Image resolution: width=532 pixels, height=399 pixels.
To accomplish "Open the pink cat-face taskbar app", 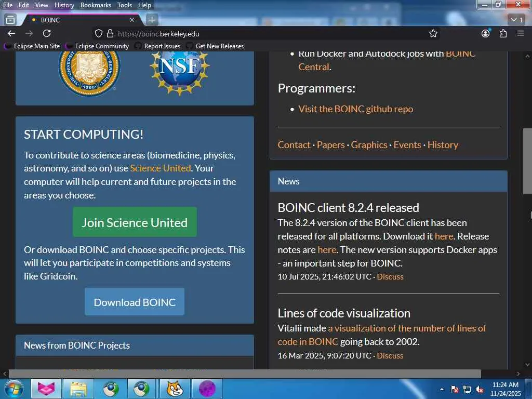I will click(x=46, y=389).
